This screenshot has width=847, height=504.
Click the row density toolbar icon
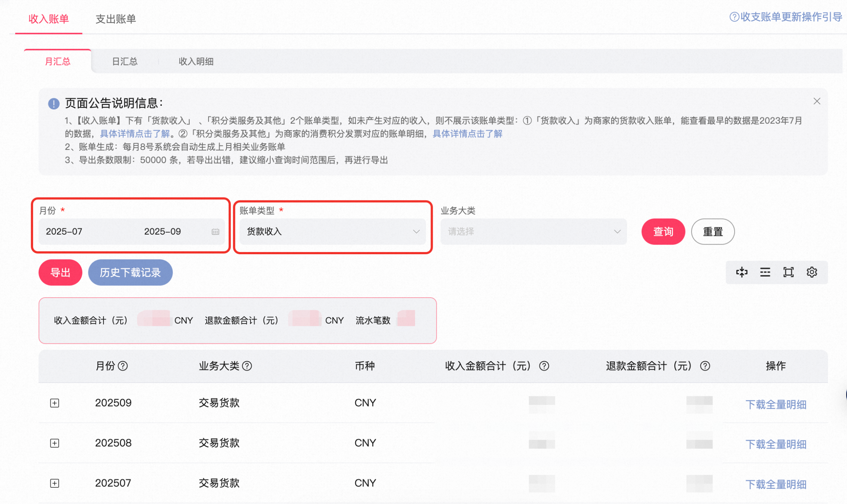click(765, 272)
